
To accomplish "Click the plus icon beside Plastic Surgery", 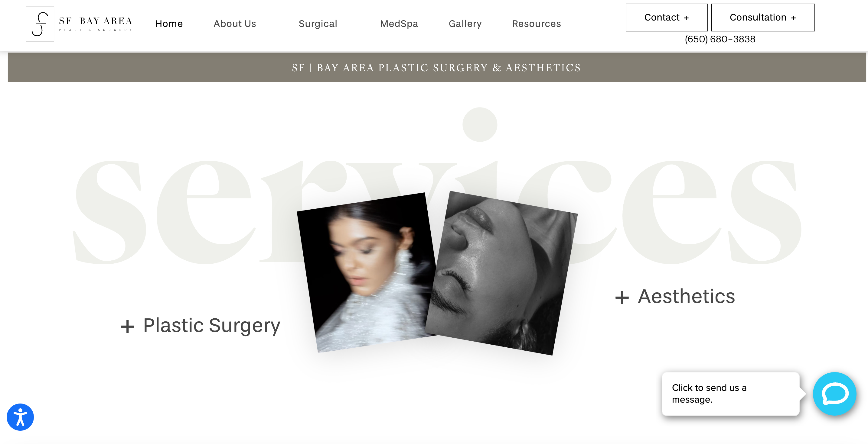I will pos(127,326).
